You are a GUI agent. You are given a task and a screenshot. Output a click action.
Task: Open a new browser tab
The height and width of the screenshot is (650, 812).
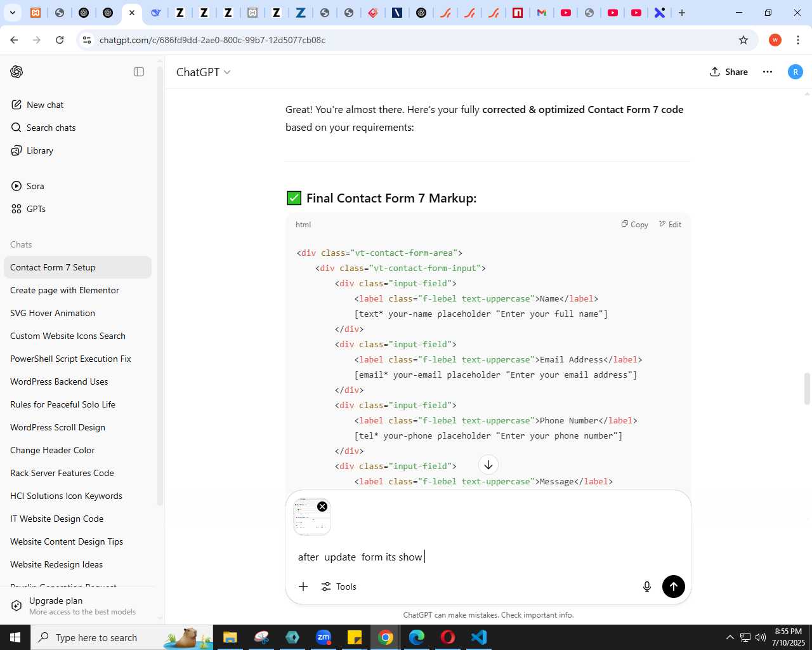pyautogui.click(x=682, y=13)
